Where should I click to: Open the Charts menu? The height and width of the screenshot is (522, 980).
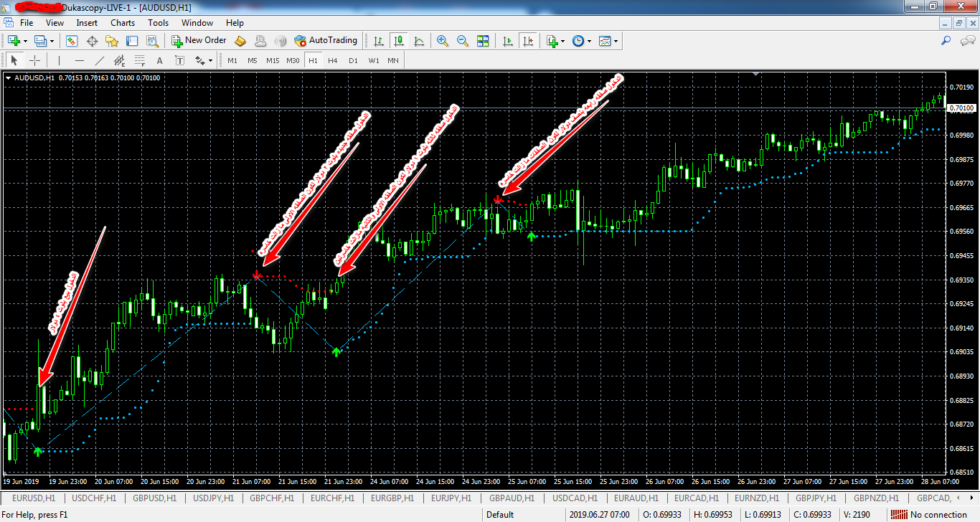pos(123,22)
